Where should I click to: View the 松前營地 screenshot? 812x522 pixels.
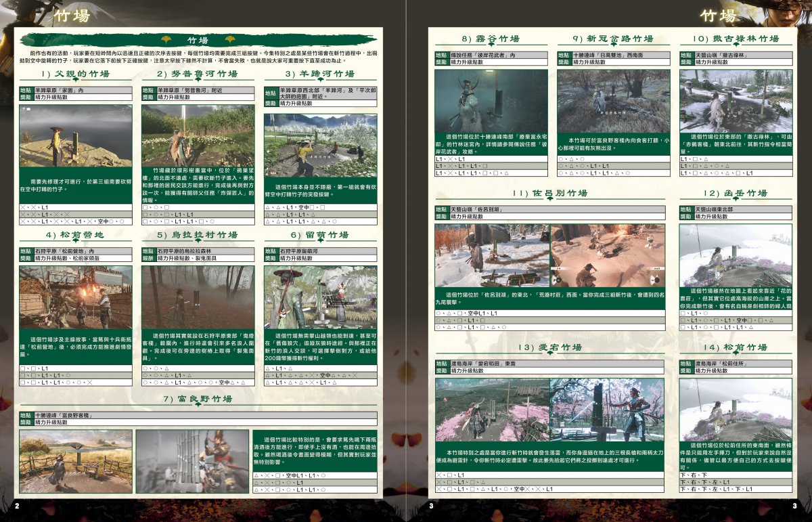[75, 297]
